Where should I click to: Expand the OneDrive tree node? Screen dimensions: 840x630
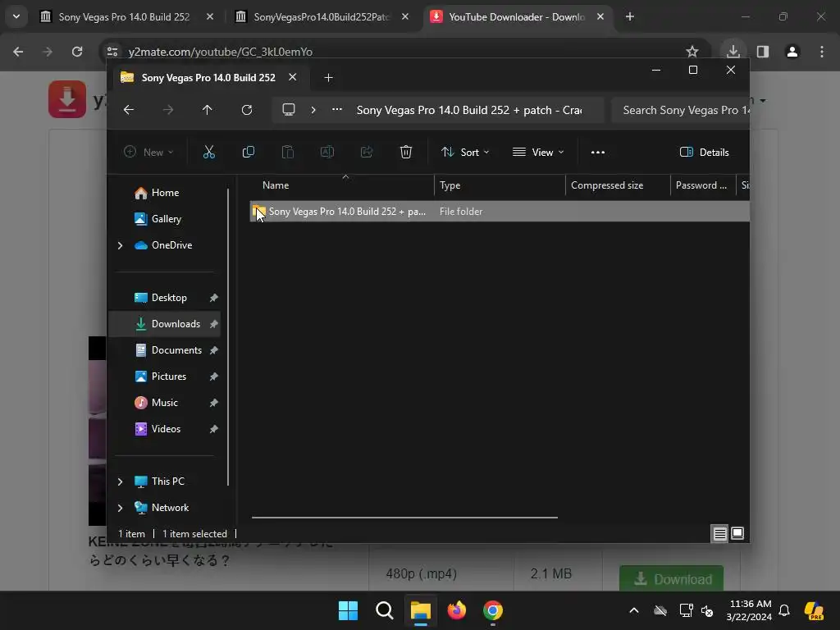(120, 245)
